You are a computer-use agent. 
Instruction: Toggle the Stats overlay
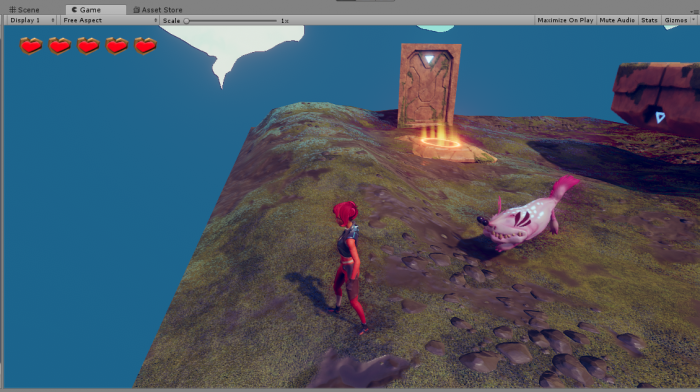649,20
